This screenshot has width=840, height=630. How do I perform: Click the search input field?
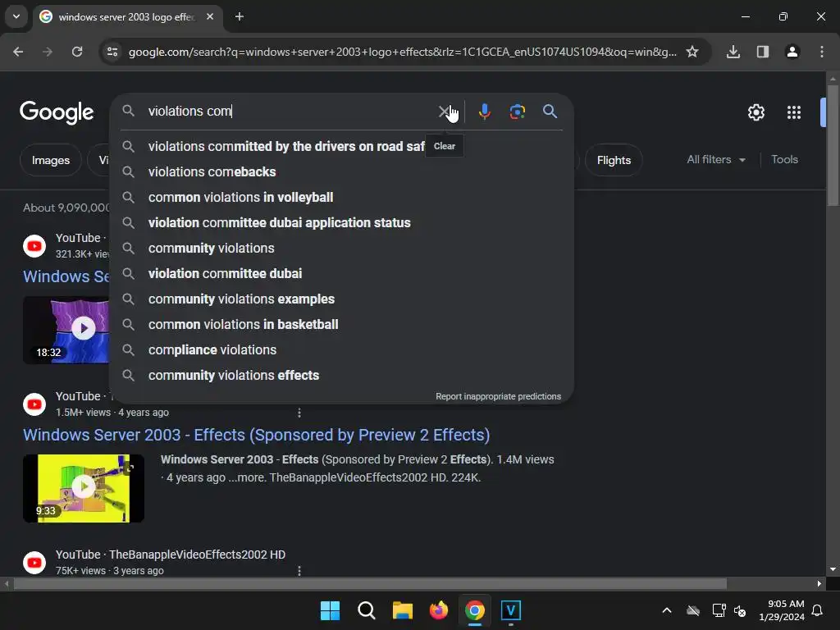(290, 112)
